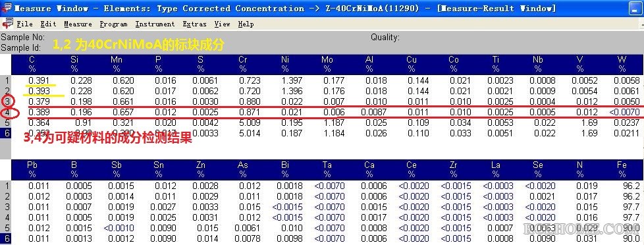Viewport: 644px width, 245px height.
Task: Open the Measure menu
Action: 78,24
